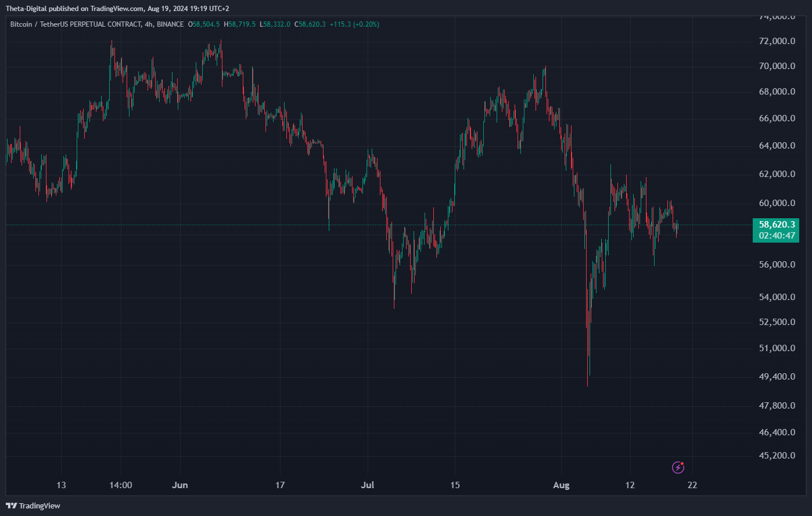Click the open value O58,504.5
The image size is (812, 516).
(204, 24)
